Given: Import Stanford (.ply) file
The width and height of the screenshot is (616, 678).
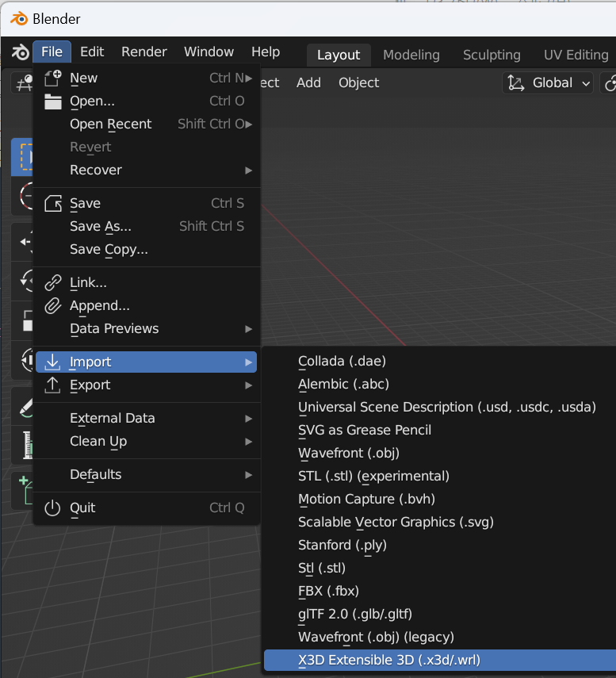Looking at the screenshot, I should (440, 545).
